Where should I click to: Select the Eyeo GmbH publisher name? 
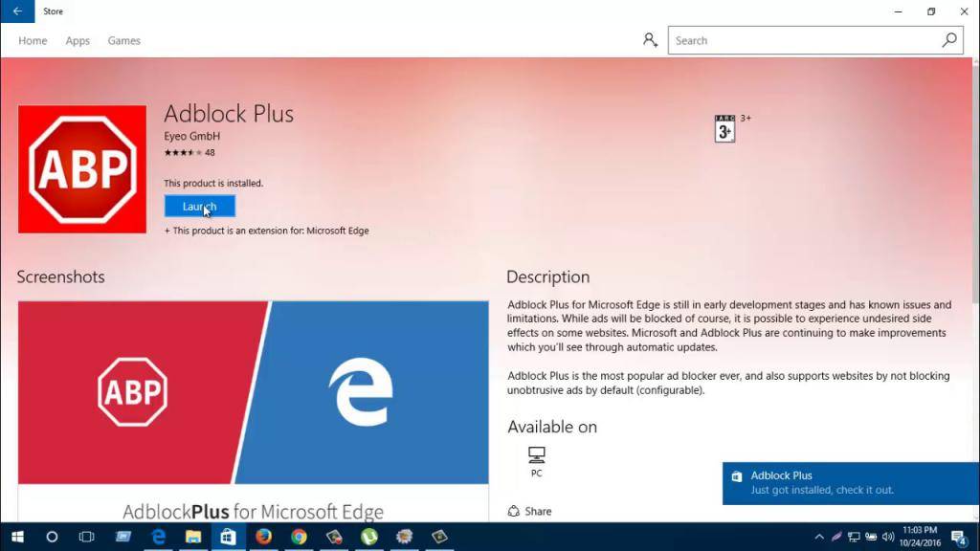click(191, 136)
